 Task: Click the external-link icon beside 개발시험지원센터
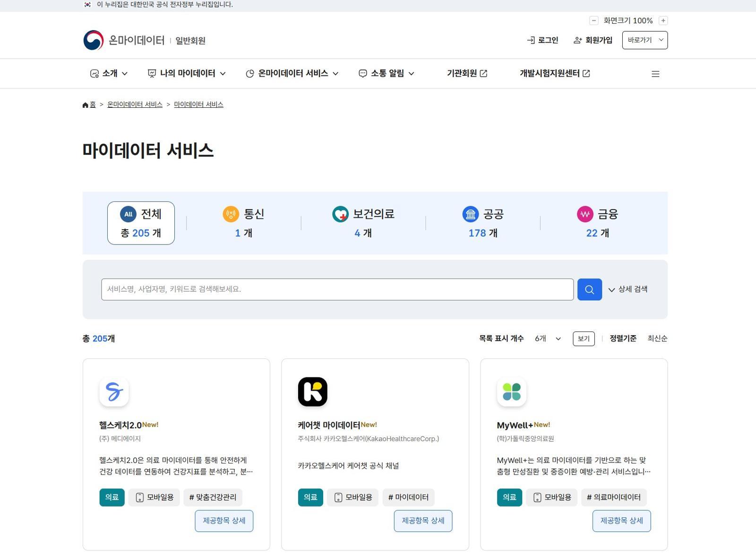586,73
